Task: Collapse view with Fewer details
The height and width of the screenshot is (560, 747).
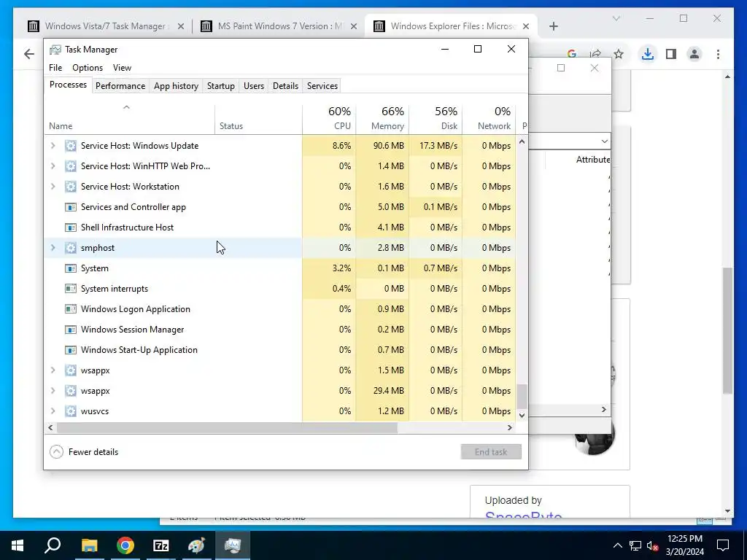Action: pyautogui.click(x=84, y=452)
